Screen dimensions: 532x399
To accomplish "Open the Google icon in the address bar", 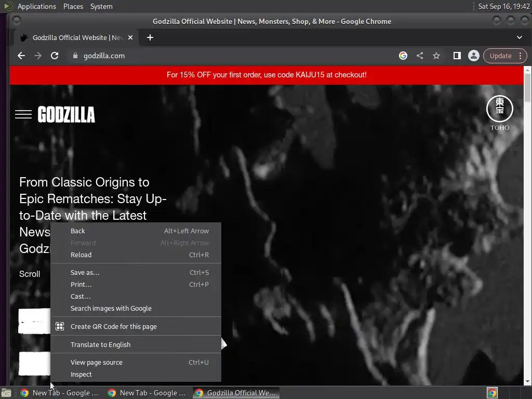I will click(403, 56).
